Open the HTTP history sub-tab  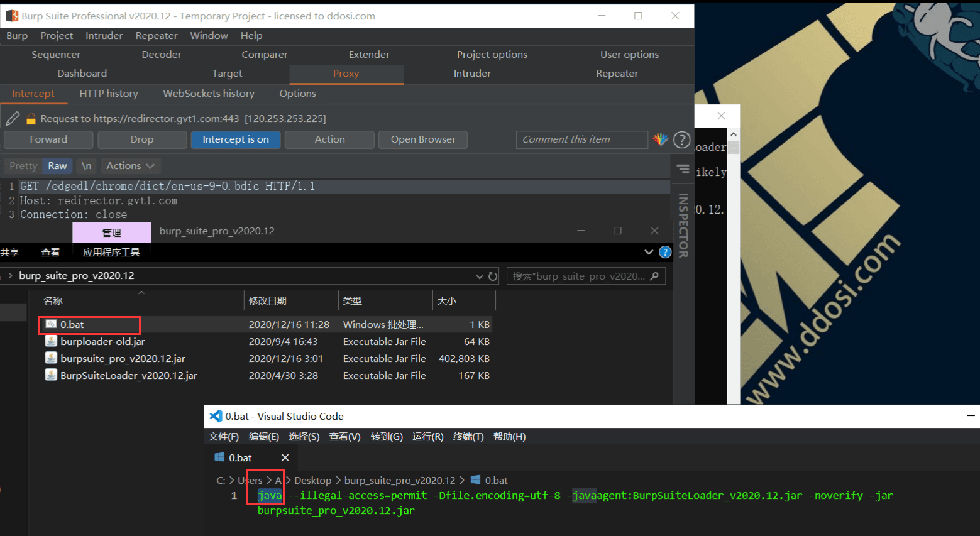109,94
